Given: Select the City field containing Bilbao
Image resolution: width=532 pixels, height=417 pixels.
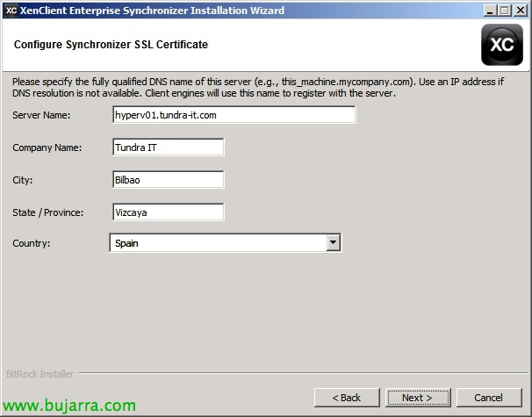Looking at the screenshot, I should (168, 179).
